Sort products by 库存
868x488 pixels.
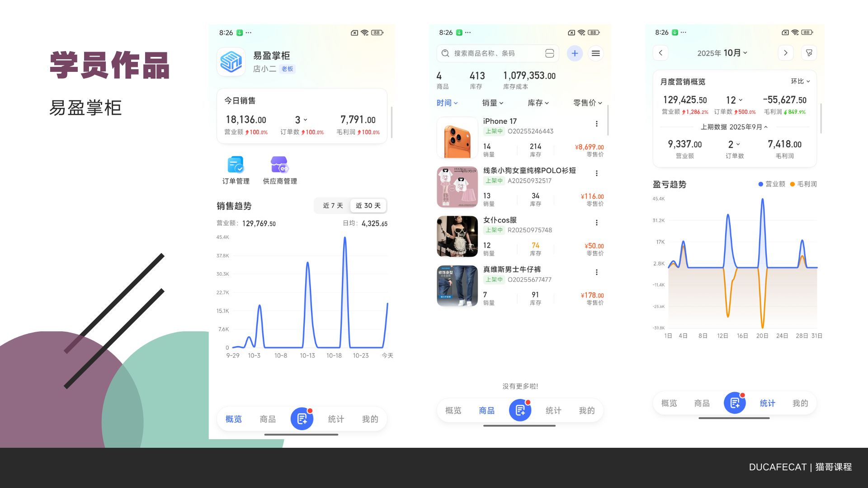[x=538, y=103]
